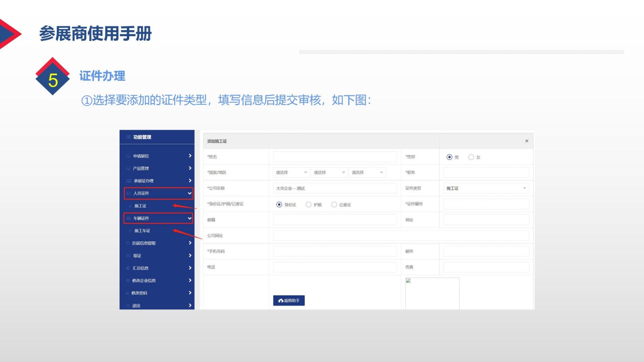Open the 产品管理 menu label
Viewport: 644px width, 362px height.
tap(141, 169)
